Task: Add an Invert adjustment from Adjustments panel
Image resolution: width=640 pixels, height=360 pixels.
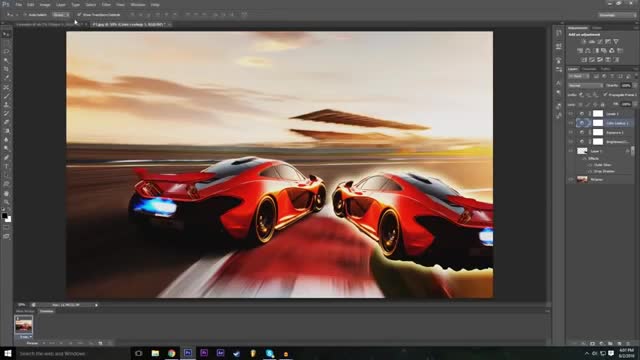Action: (x=584, y=60)
